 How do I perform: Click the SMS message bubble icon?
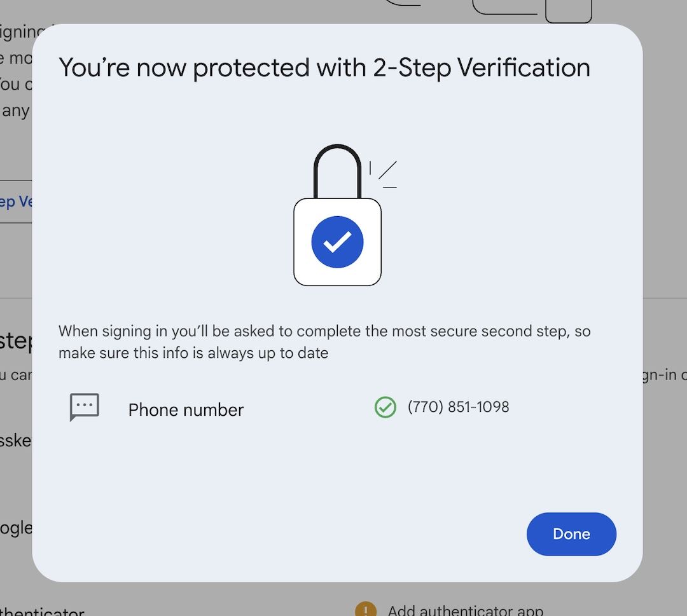[x=84, y=407]
